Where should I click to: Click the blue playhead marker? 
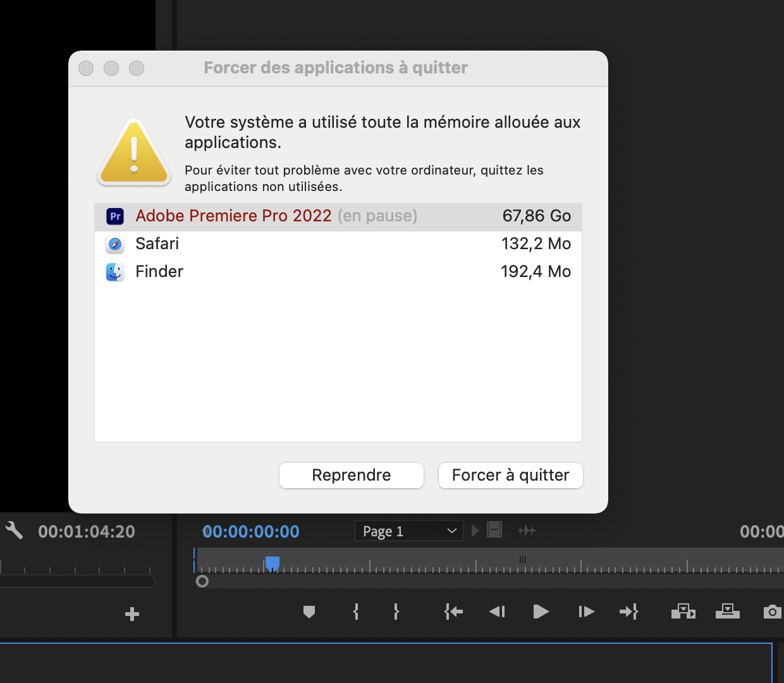tap(273, 563)
